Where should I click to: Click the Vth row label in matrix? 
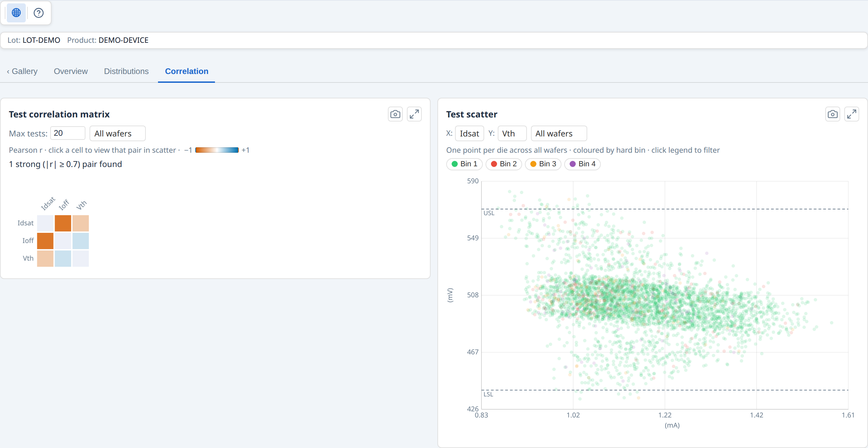click(28, 258)
